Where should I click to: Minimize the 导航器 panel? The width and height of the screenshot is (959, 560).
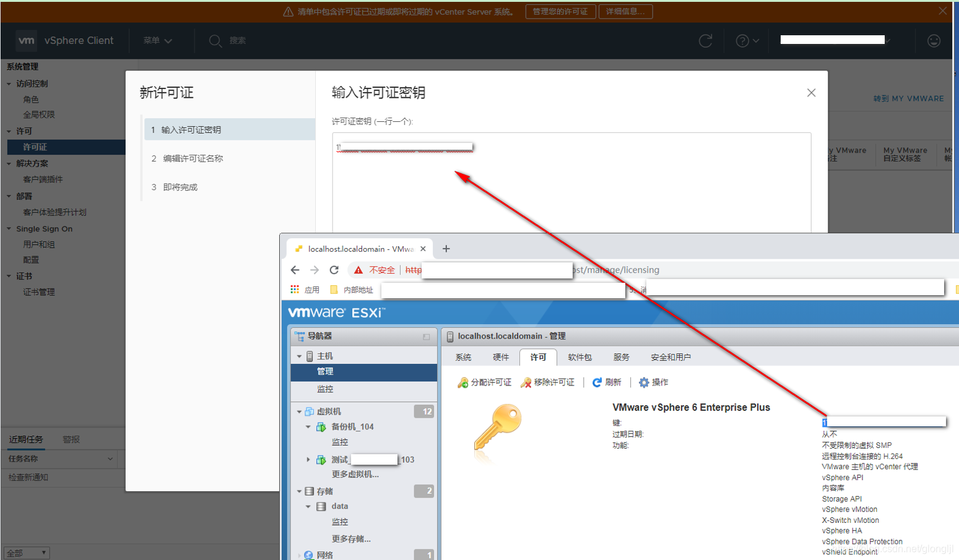[426, 337]
